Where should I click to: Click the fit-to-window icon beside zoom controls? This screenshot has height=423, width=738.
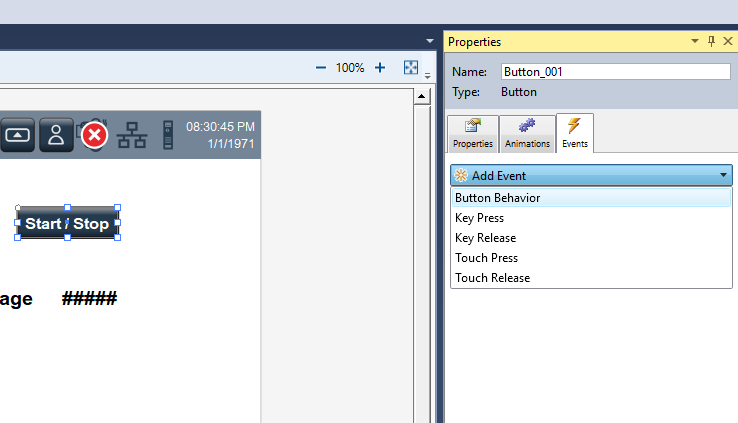411,68
